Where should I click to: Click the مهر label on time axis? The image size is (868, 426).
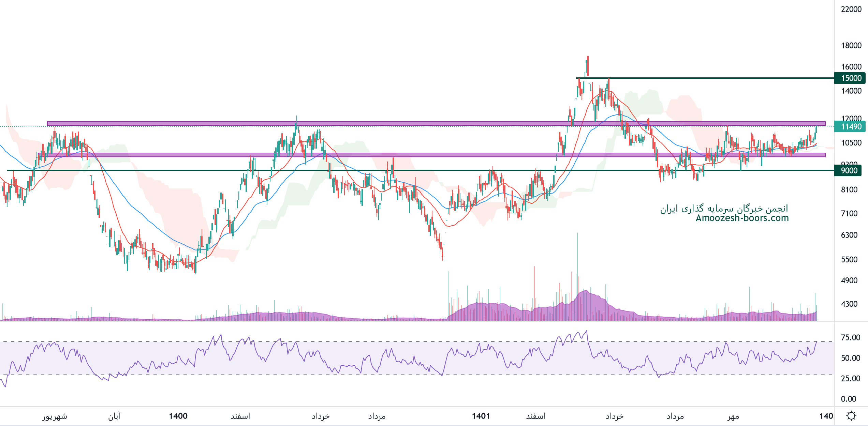tap(733, 416)
